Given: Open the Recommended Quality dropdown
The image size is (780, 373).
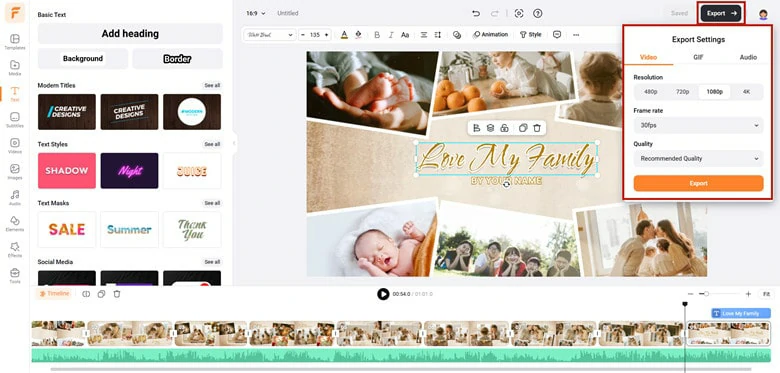Looking at the screenshot, I should (x=698, y=159).
